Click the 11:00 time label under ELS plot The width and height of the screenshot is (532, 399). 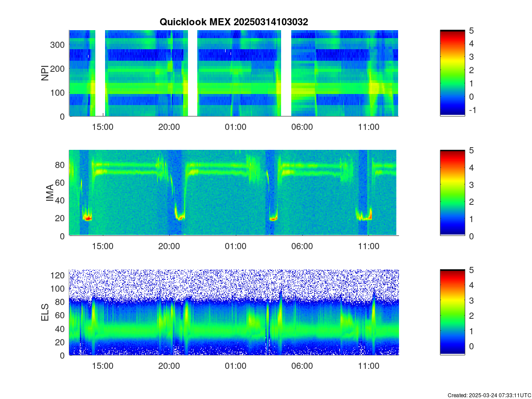[x=368, y=366]
